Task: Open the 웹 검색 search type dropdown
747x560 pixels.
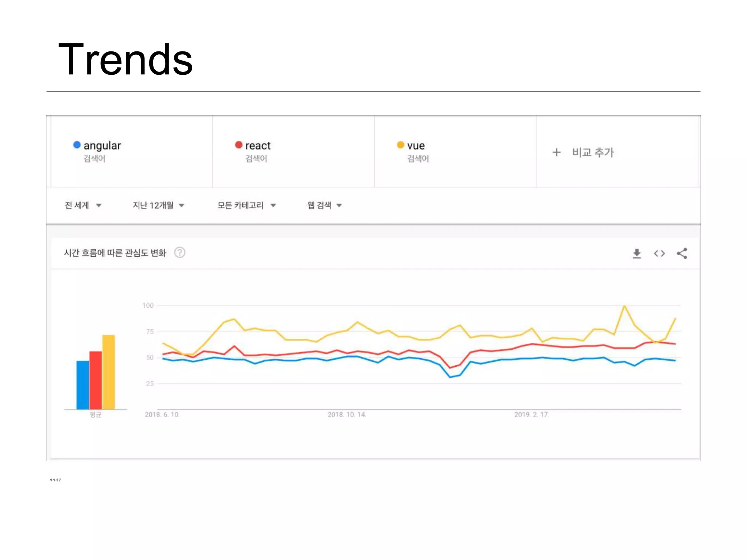Action: [324, 205]
